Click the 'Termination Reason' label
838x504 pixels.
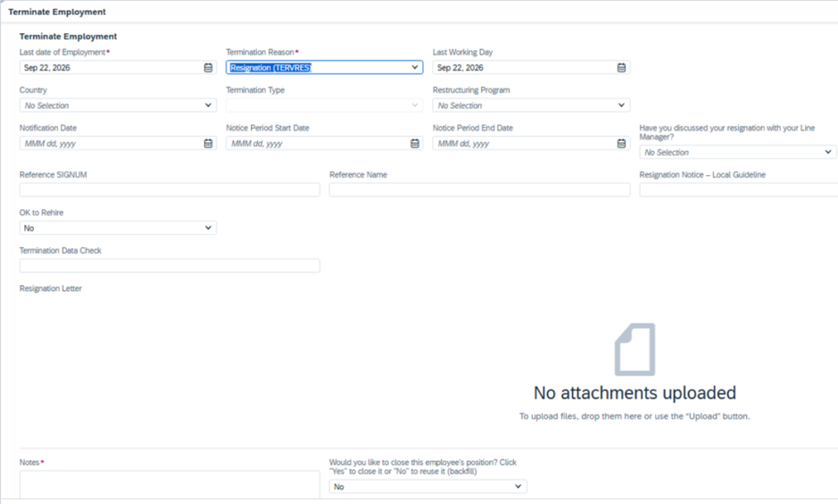pos(260,52)
